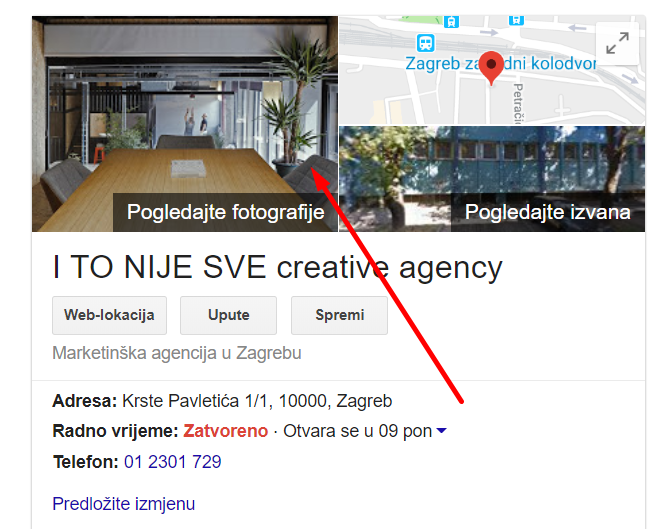
Task: Expand opening hours with the blue dropdown arrow
Action: 442,431
